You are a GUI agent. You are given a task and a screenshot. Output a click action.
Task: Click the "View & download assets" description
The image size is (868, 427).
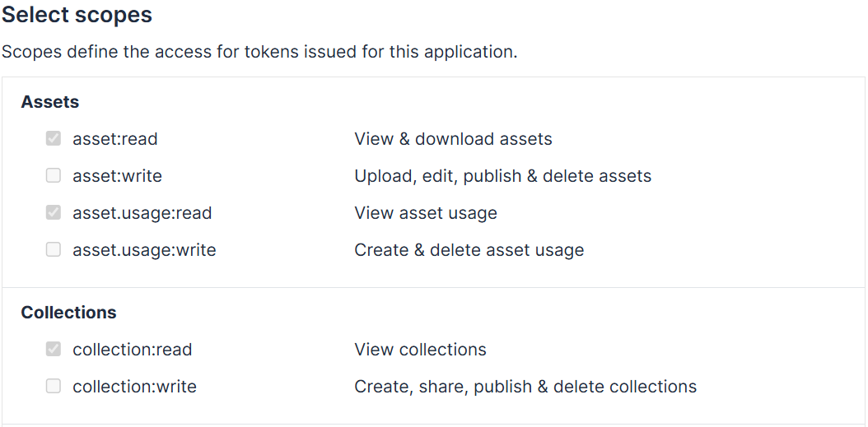[x=453, y=139]
